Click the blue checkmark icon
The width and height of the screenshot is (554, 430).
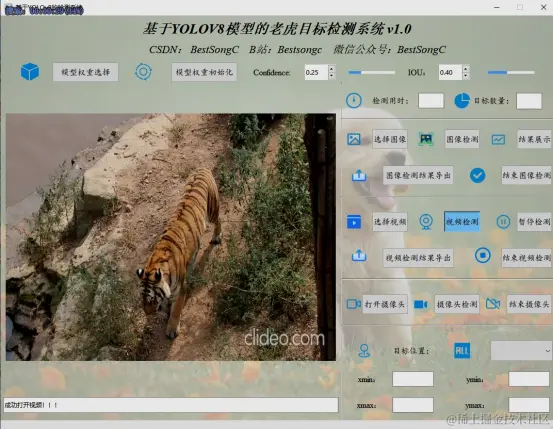click(x=477, y=175)
